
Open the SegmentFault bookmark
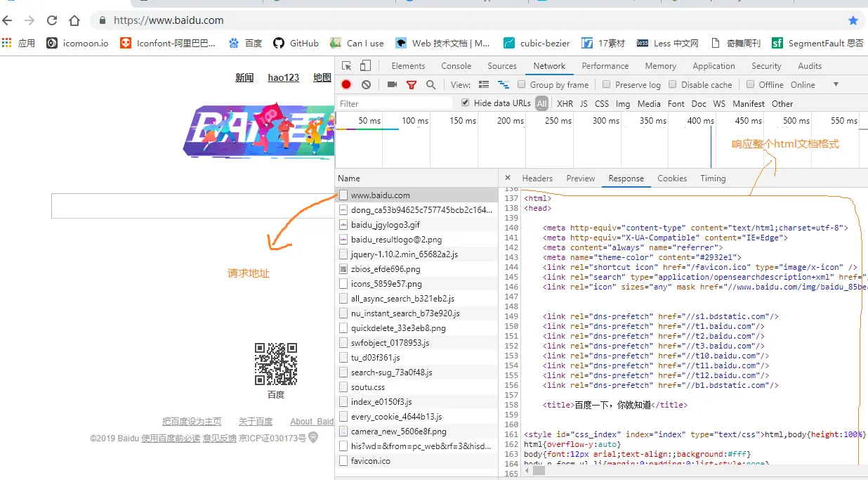[817, 43]
